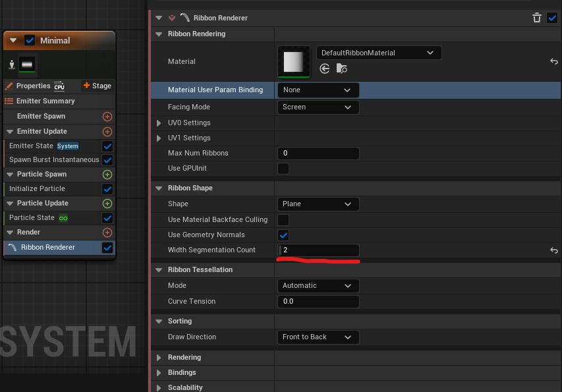Add module to Emitter Spawn with plus icon
This screenshot has height=392, width=562.
[107, 117]
